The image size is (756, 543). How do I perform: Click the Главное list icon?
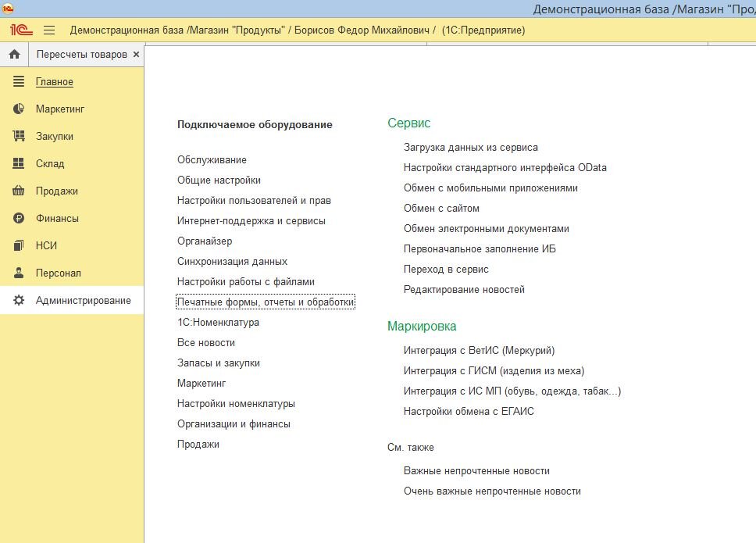tap(18, 81)
